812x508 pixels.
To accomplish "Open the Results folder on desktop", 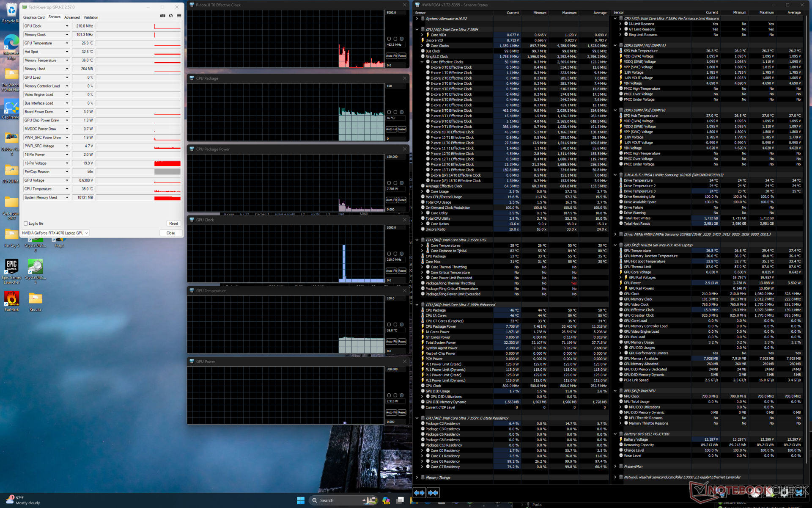I will pos(35,301).
